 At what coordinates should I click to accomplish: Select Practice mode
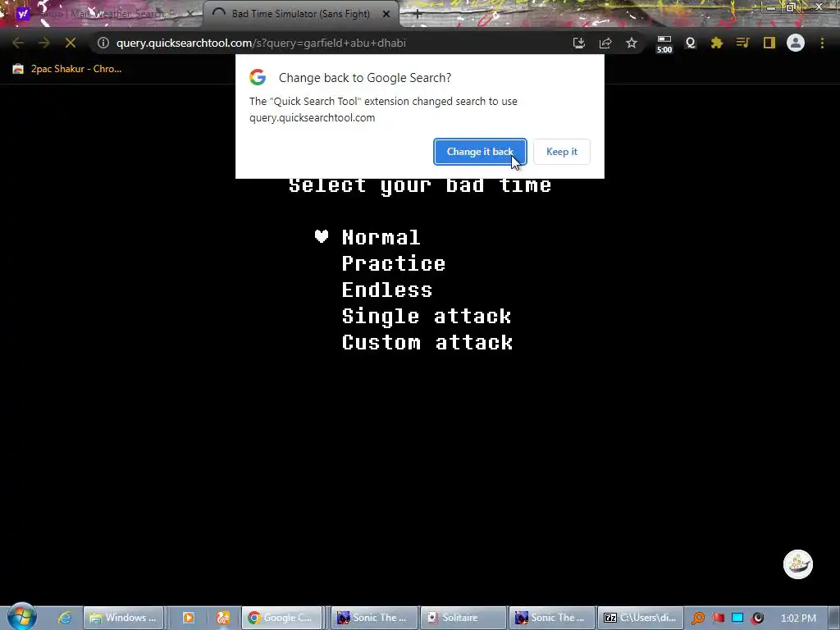(x=394, y=263)
